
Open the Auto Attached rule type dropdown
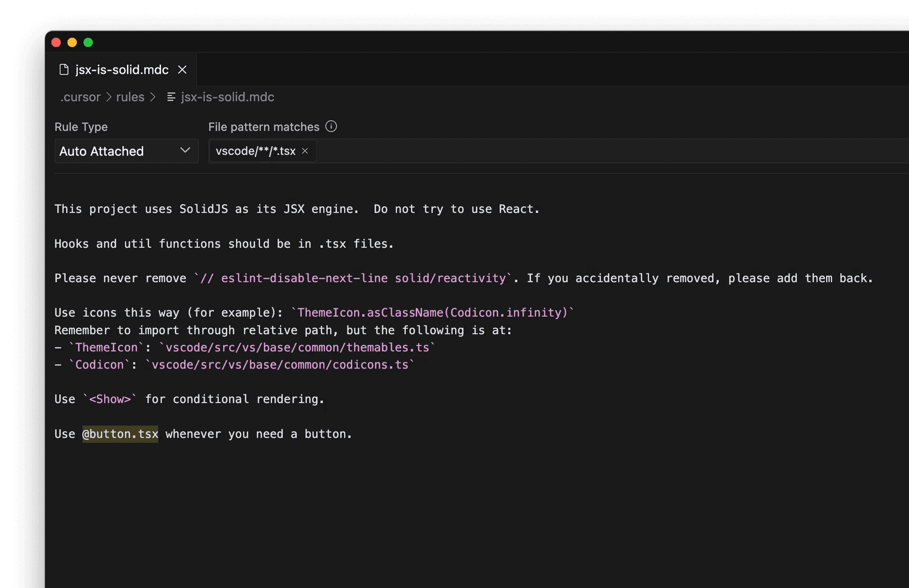pyautogui.click(x=126, y=151)
